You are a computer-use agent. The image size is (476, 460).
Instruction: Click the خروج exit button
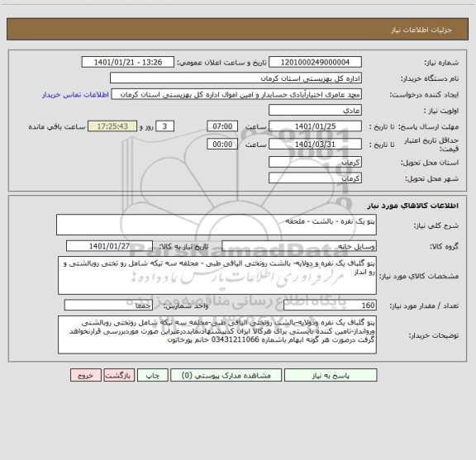86,375
